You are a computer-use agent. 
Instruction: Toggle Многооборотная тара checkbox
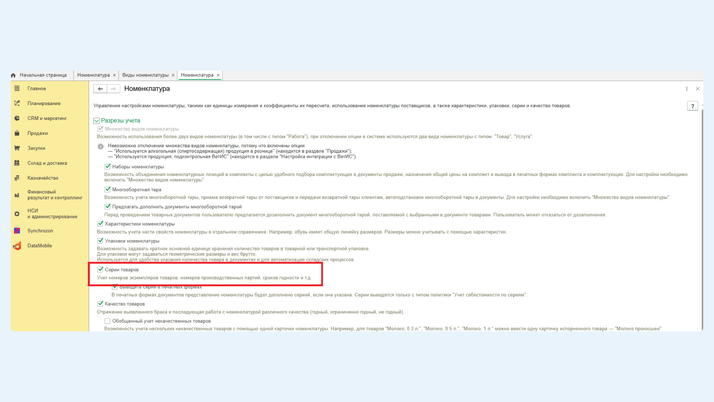[107, 189]
